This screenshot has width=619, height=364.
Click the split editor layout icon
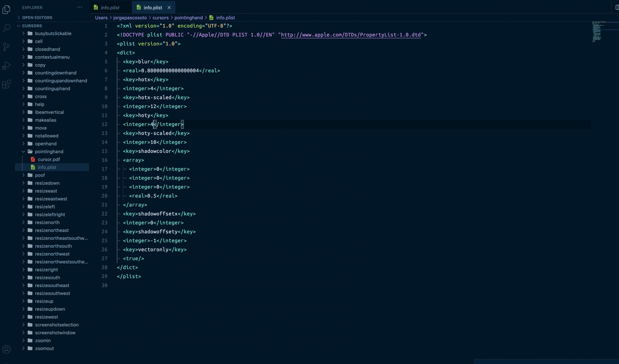pos(617,7)
